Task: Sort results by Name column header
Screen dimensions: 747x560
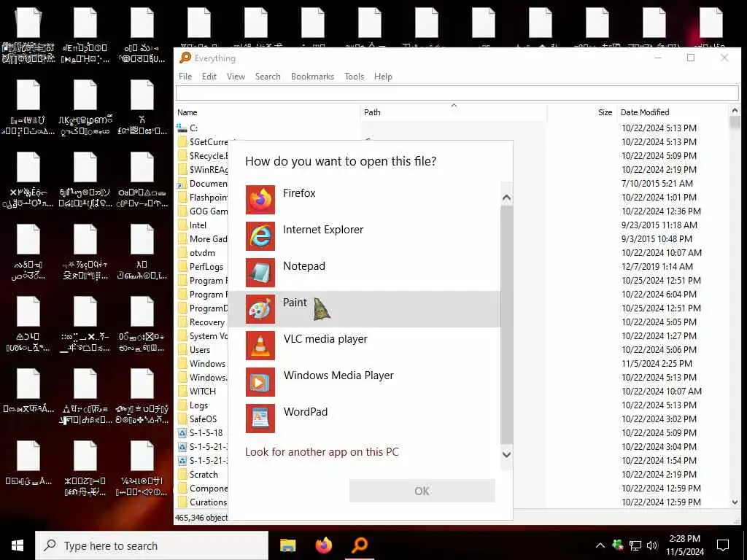Action: (x=267, y=112)
